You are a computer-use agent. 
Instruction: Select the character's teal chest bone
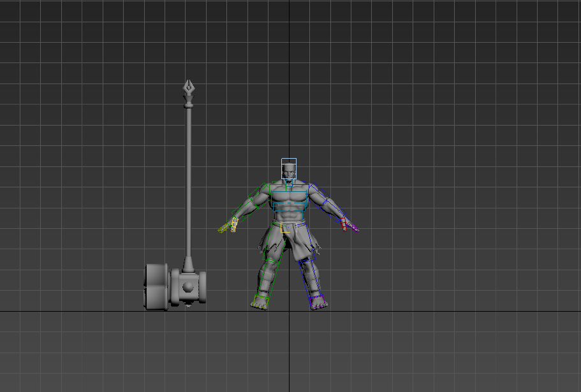(290, 195)
